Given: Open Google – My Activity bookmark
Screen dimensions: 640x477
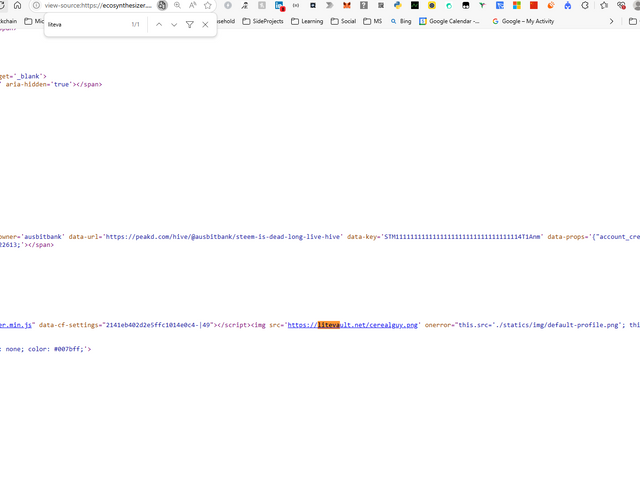Looking at the screenshot, I should (x=523, y=21).
